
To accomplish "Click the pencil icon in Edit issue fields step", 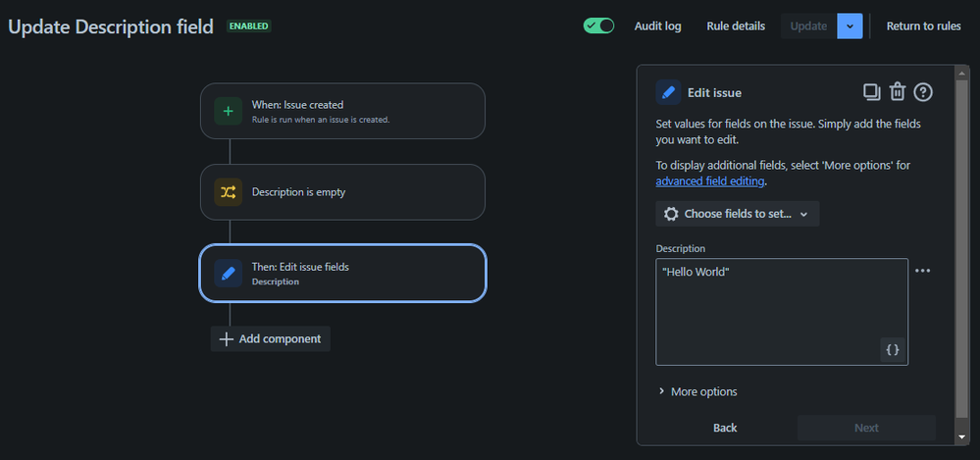I will (229, 273).
